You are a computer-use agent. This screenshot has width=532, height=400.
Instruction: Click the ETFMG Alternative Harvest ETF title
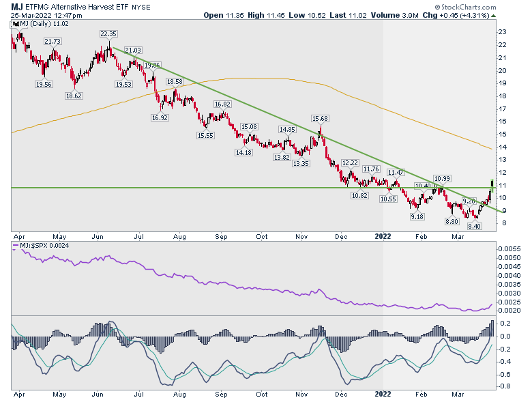(x=76, y=7)
